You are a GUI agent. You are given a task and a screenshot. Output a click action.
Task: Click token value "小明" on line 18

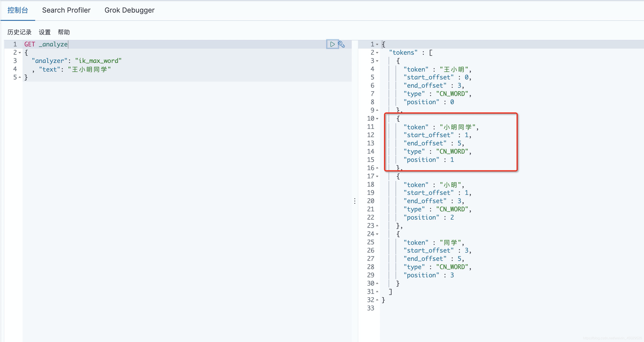click(450, 185)
